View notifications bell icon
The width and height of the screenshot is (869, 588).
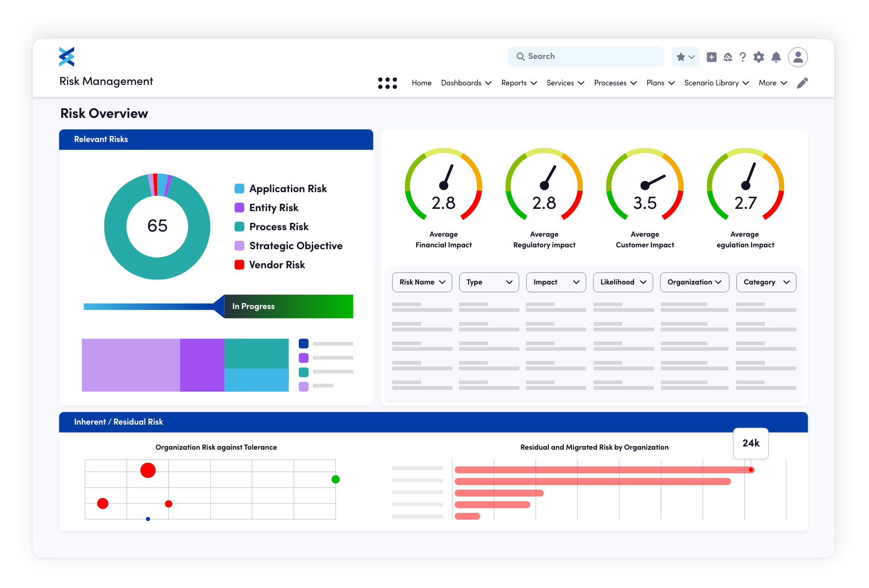point(776,57)
